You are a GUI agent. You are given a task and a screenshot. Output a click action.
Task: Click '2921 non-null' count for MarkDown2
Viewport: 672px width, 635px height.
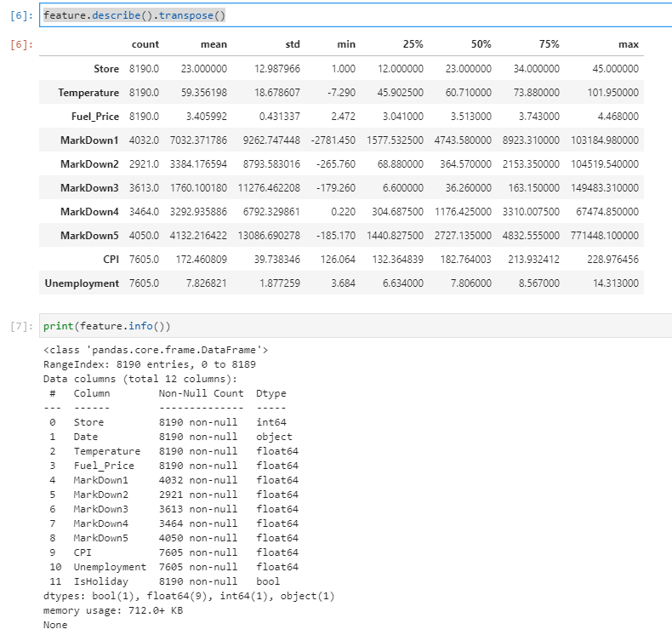point(198,495)
